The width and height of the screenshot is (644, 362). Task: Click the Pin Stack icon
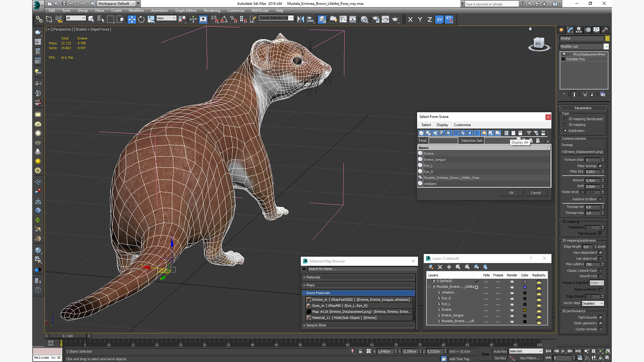(563, 95)
